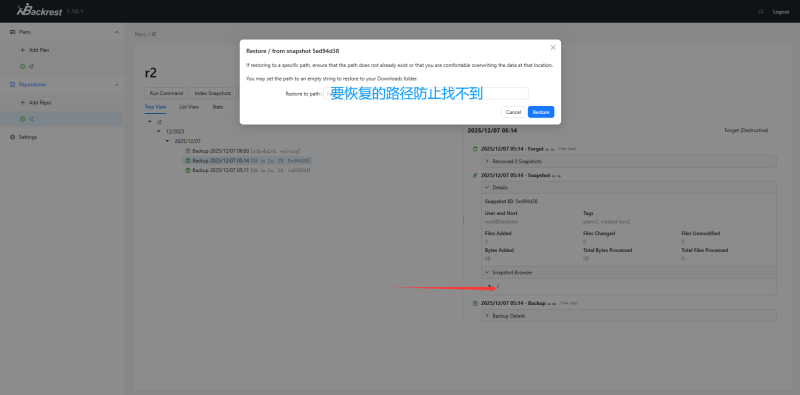The image size is (800, 395).
Task: Expand the Backup Details panel
Action: (x=629, y=315)
